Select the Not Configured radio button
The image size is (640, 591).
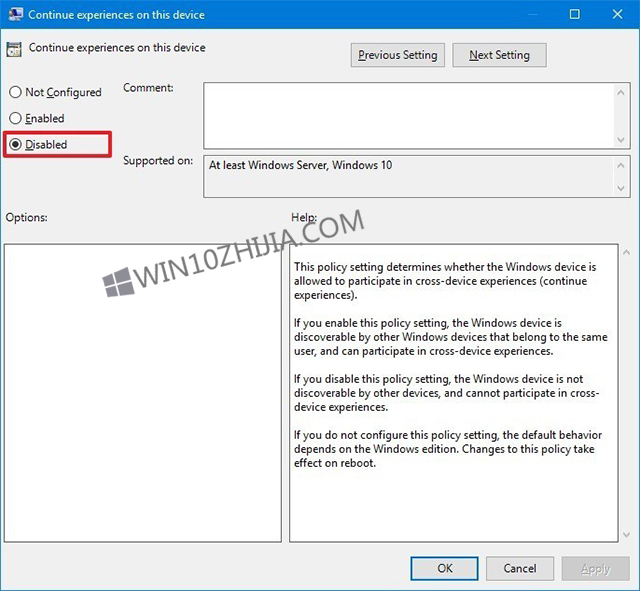pyautogui.click(x=56, y=92)
